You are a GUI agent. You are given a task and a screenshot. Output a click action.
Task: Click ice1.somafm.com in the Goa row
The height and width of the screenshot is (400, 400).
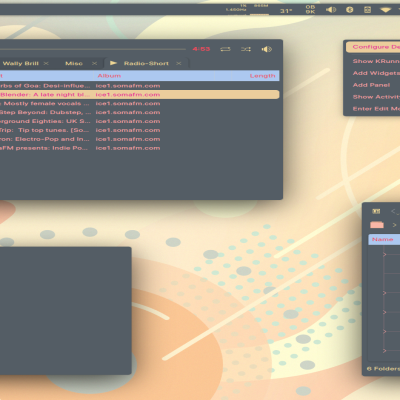[128, 86]
